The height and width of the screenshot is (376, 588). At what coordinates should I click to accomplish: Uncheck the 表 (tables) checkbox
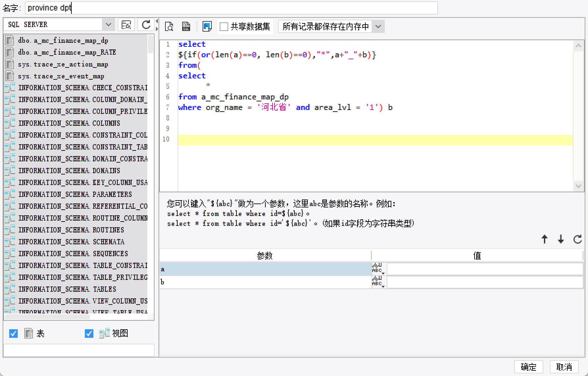click(13, 334)
